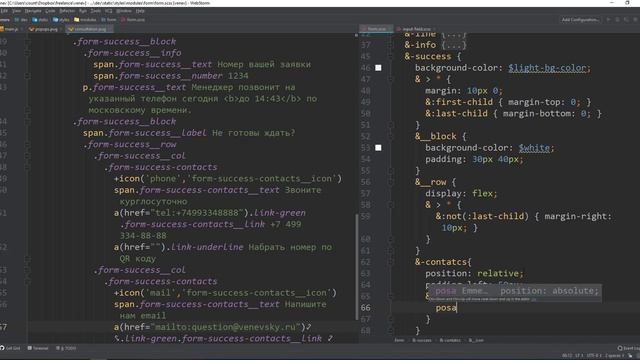Collapse the &__row rule at line 56
The width and height of the screenshot is (640, 360).
pyautogui.click(x=391, y=182)
